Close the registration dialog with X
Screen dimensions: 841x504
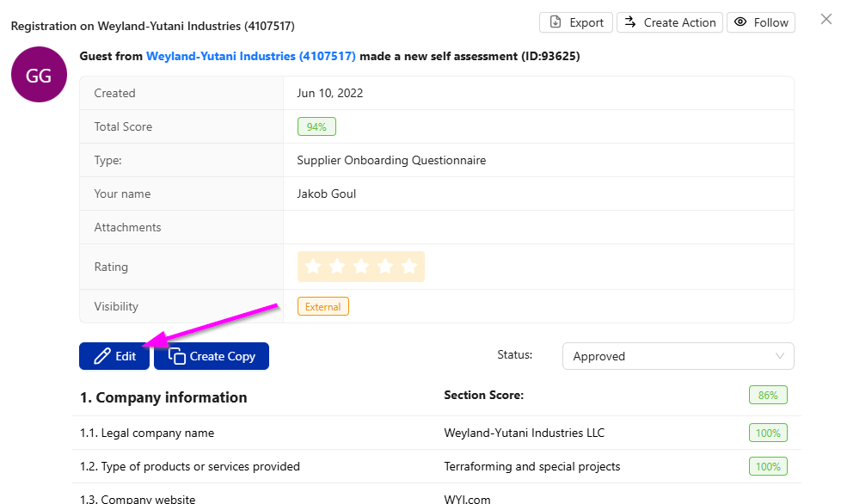point(826,19)
